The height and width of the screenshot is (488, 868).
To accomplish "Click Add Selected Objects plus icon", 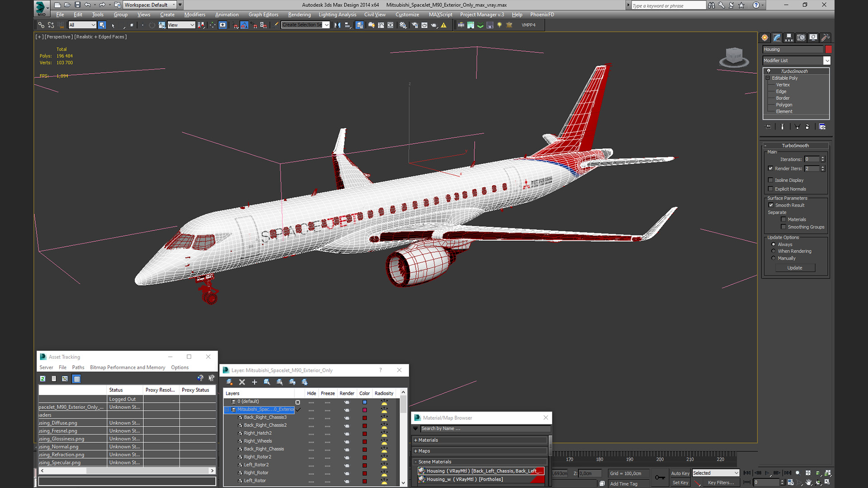I will pyautogui.click(x=255, y=382).
